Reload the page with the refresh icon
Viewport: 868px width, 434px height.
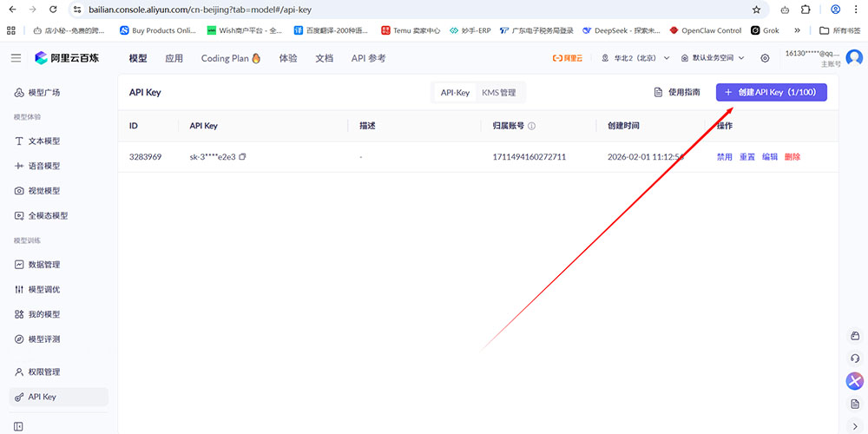coord(53,10)
